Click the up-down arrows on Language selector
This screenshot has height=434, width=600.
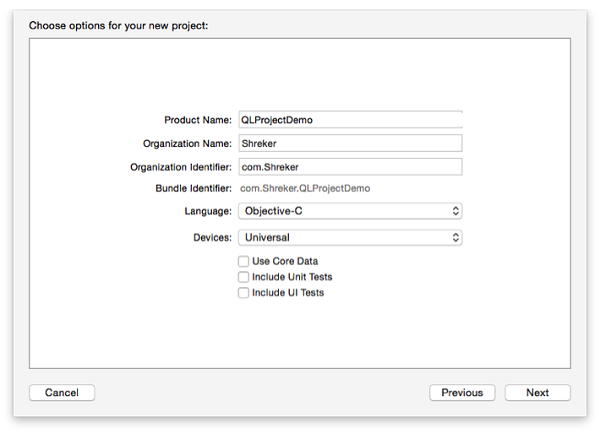point(455,211)
